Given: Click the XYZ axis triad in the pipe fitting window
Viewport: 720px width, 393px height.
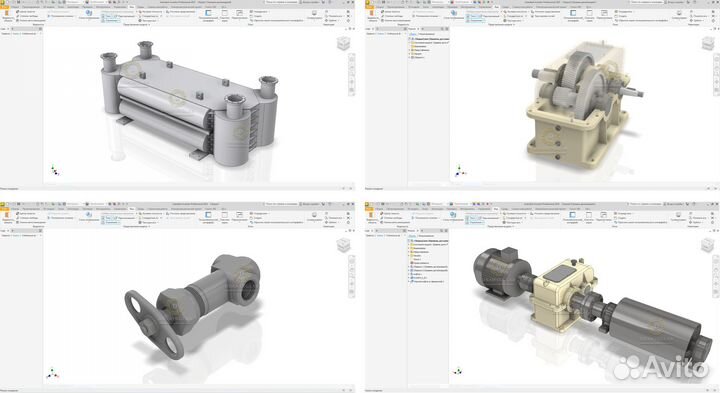Looking at the screenshot, I should [52, 373].
